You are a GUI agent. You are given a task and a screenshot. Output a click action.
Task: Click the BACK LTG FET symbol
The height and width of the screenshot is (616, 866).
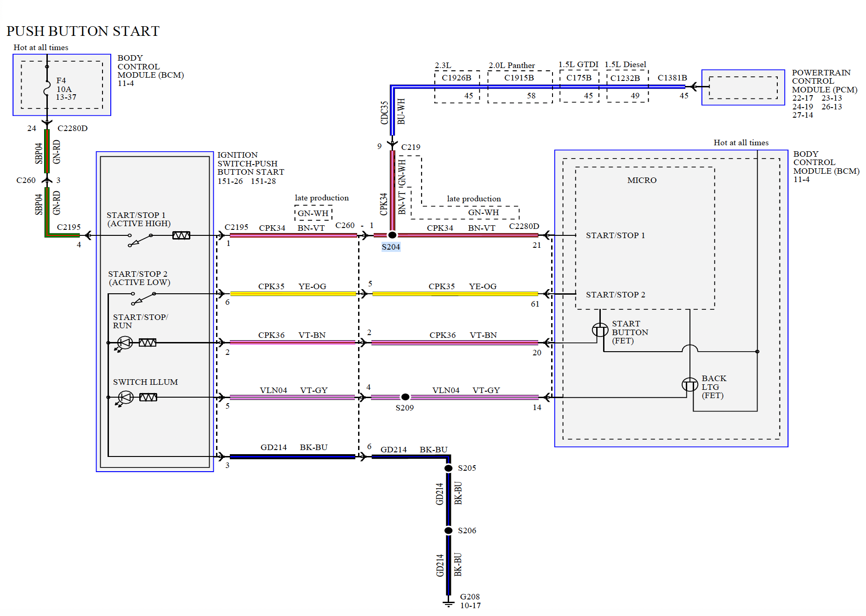click(x=689, y=384)
